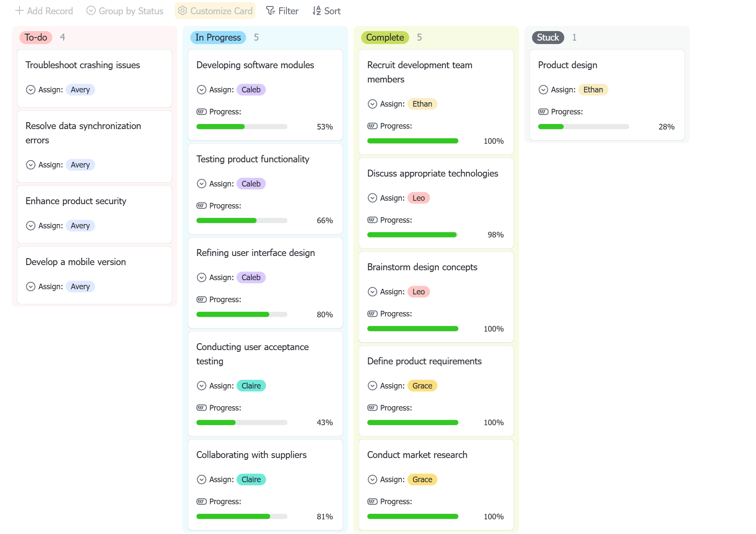Open assign dropdown on Enhance product security card
Viewport: 756px width, 534px height.
[31, 226]
